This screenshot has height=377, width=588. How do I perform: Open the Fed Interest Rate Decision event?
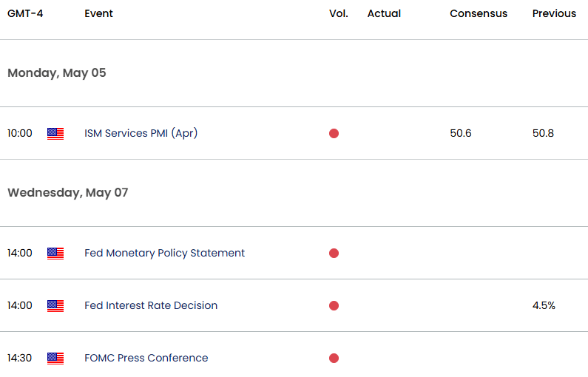[151, 306]
